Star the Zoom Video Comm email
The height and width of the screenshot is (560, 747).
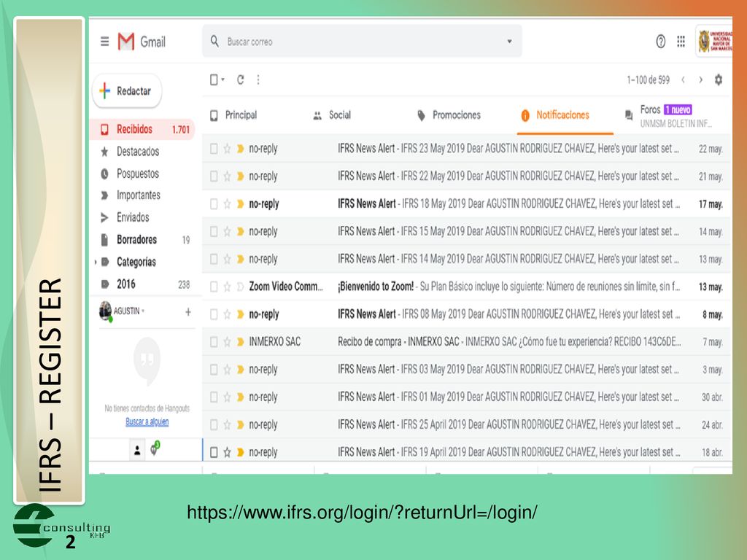point(228,287)
